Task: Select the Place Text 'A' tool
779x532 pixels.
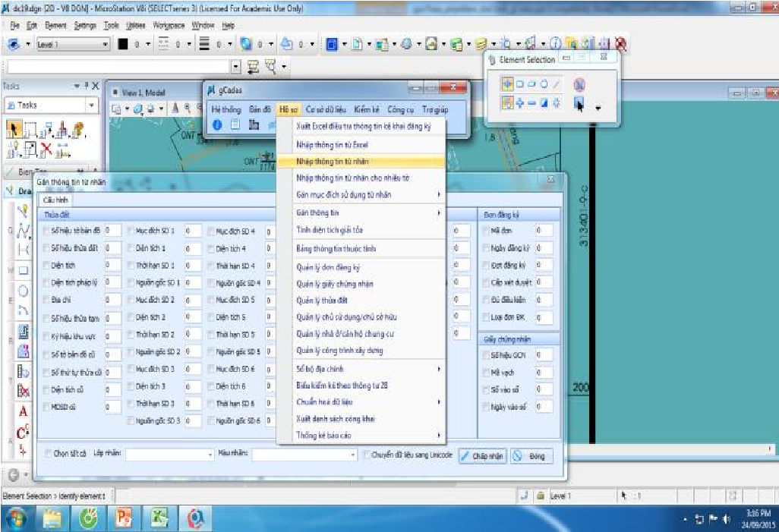Action: [x=23, y=411]
